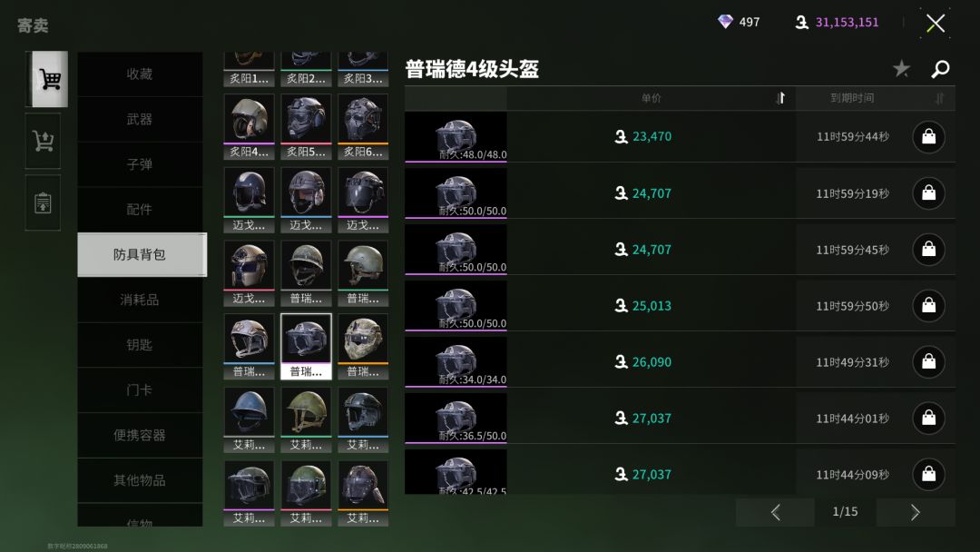
Task: Click the diamond currency icon showing 497
Action: click(x=725, y=22)
